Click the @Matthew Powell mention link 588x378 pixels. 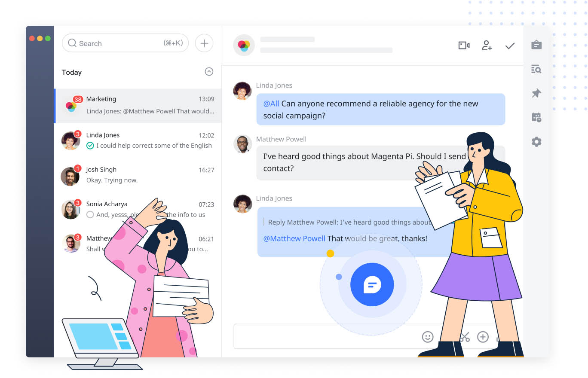(294, 238)
